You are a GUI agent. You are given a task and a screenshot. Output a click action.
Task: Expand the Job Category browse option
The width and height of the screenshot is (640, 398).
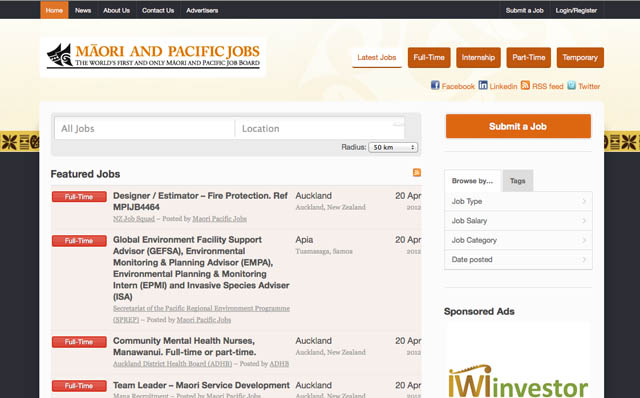(x=518, y=240)
